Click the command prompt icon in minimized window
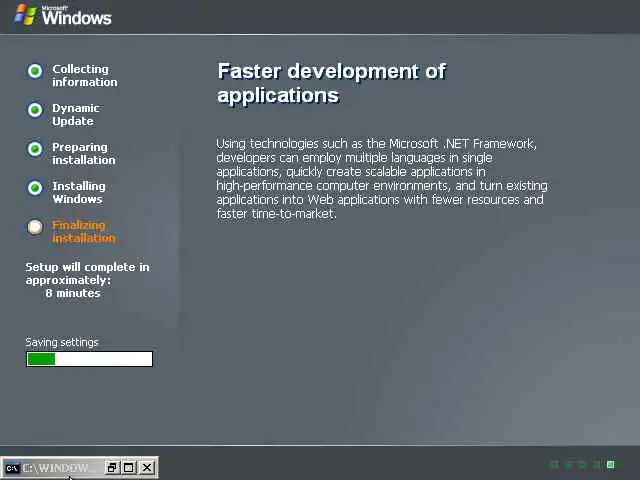The width and height of the screenshot is (640, 480). pos(12,468)
